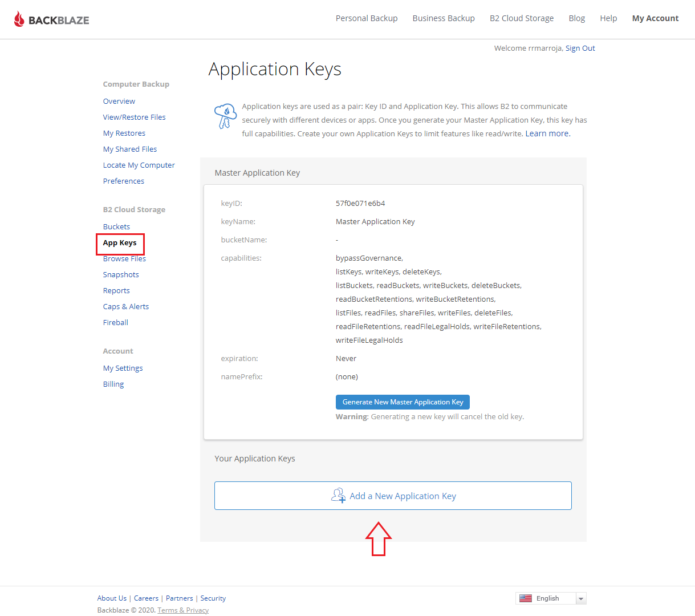The width and height of the screenshot is (695, 616).
Task: Open Personal Backup in top navigation
Action: (367, 18)
